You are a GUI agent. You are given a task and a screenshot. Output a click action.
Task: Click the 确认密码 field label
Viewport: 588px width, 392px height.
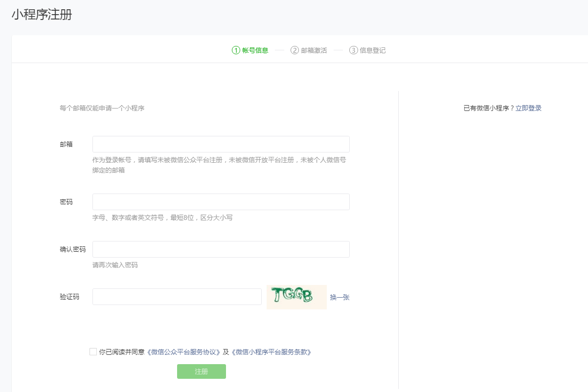coord(72,249)
